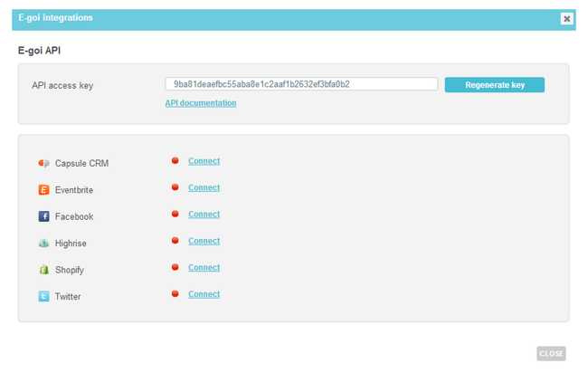
Task: Close the E-goi integrations dialog with X
Action: tap(566, 18)
